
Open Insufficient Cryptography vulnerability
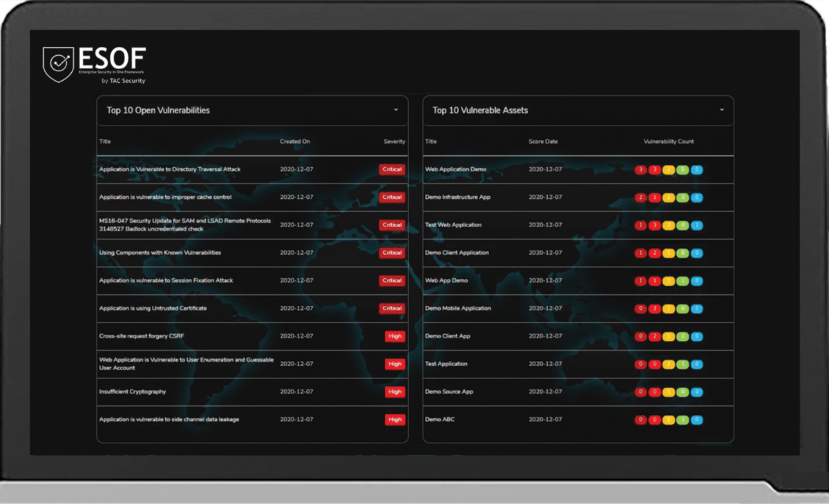[x=133, y=391]
